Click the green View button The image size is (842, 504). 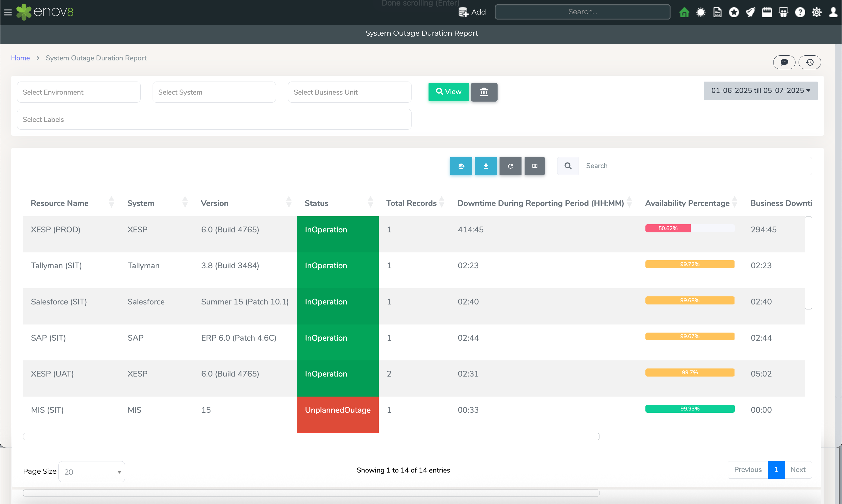pyautogui.click(x=449, y=92)
